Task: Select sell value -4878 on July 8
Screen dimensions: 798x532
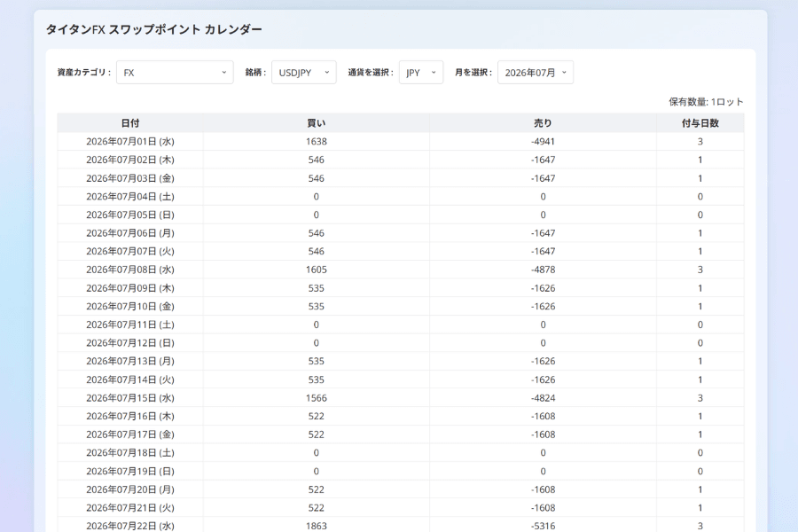Action: click(543, 270)
